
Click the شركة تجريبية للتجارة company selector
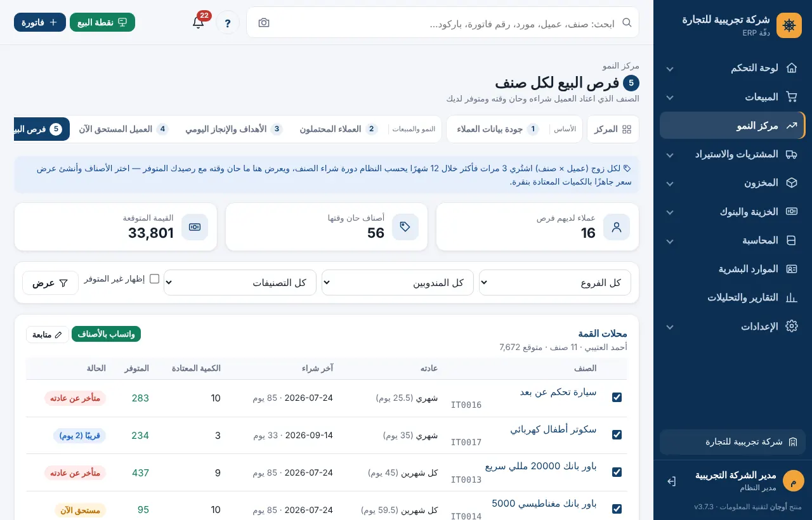tap(733, 442)
